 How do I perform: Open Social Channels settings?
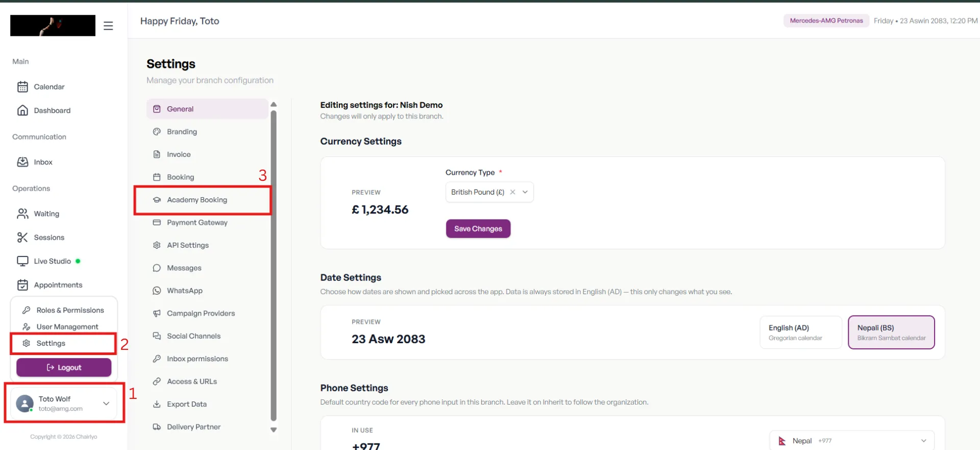click(207, 336)
